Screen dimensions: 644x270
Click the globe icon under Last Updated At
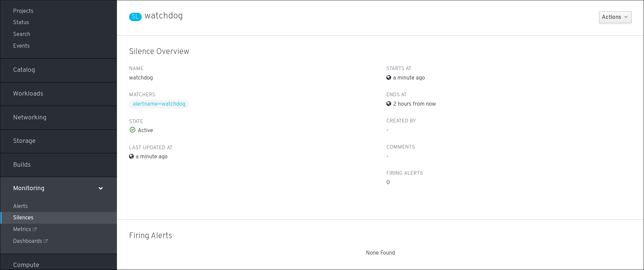click(131, 156)
